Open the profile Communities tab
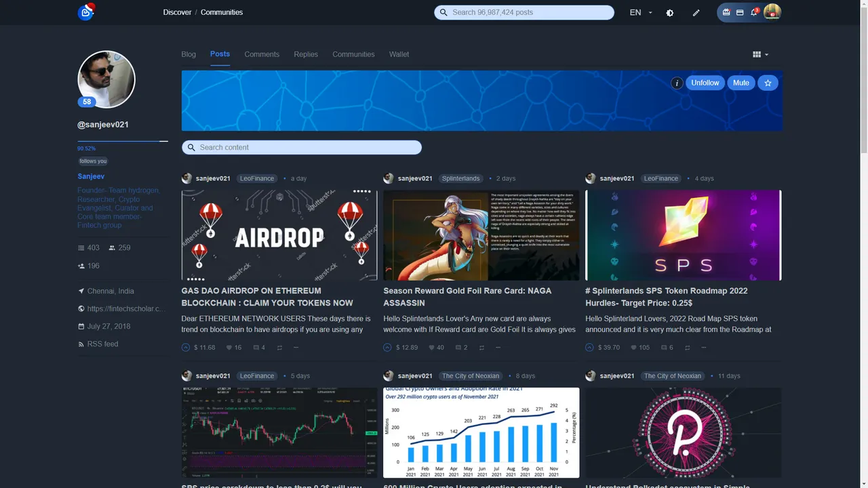 (353, 54)
